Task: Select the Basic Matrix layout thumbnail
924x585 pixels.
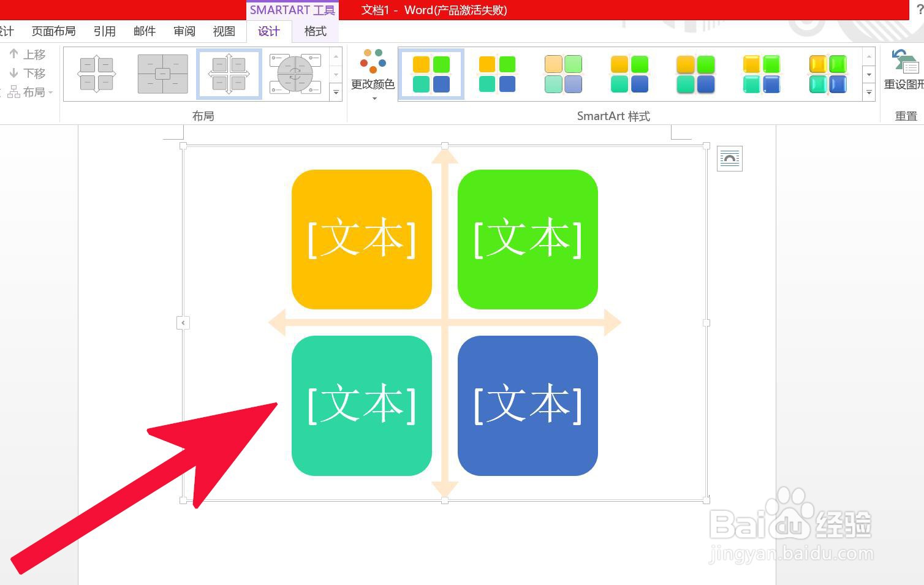Action: [x=97, y=74]
